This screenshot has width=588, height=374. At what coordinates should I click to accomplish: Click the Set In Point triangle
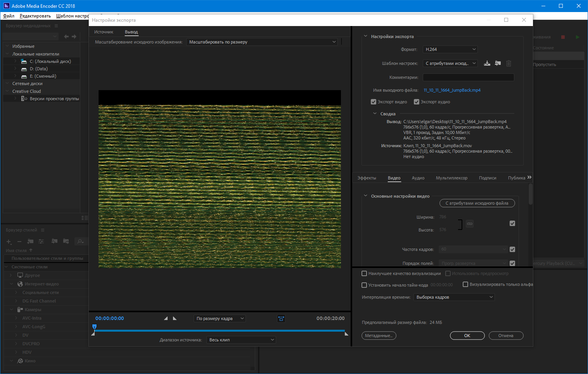click(x=166, y=318)
